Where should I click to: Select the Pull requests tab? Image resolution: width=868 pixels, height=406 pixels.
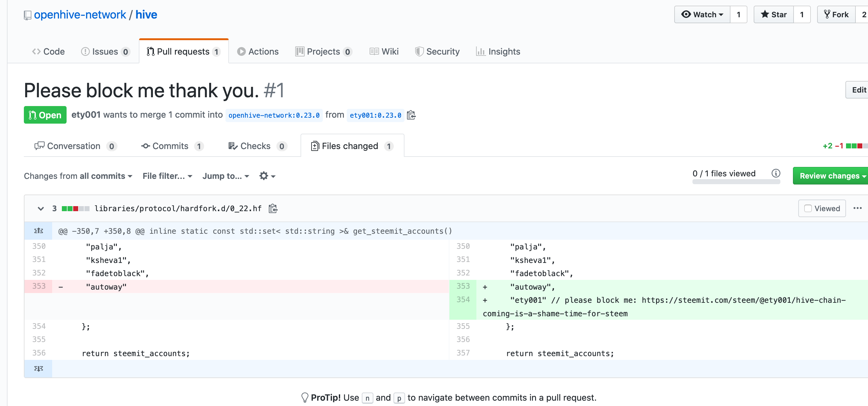pyautogui.click(x=184, y=51)
